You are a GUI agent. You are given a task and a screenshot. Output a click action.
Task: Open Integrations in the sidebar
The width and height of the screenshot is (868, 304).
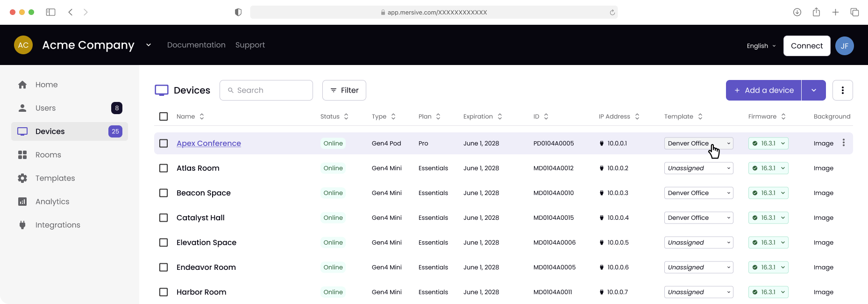[70, 225]
